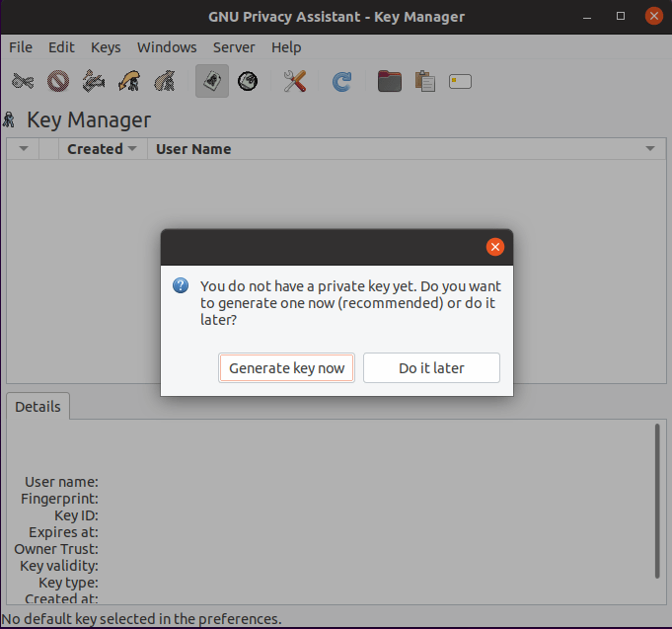672x629 pixels.
Task: Open the Server menu
Action: [x=234, y=47]
